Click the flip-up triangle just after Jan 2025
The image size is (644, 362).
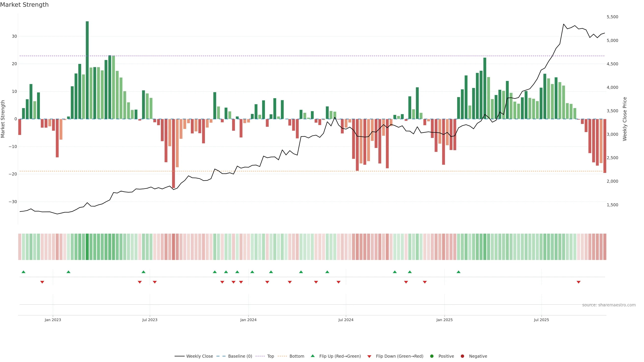[459, 272]
